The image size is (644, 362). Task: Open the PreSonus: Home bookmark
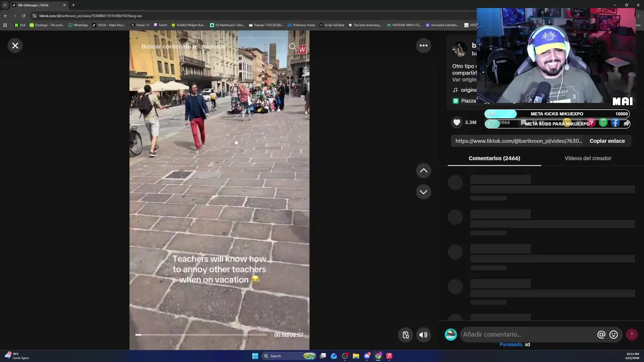(x=301, y=25)
